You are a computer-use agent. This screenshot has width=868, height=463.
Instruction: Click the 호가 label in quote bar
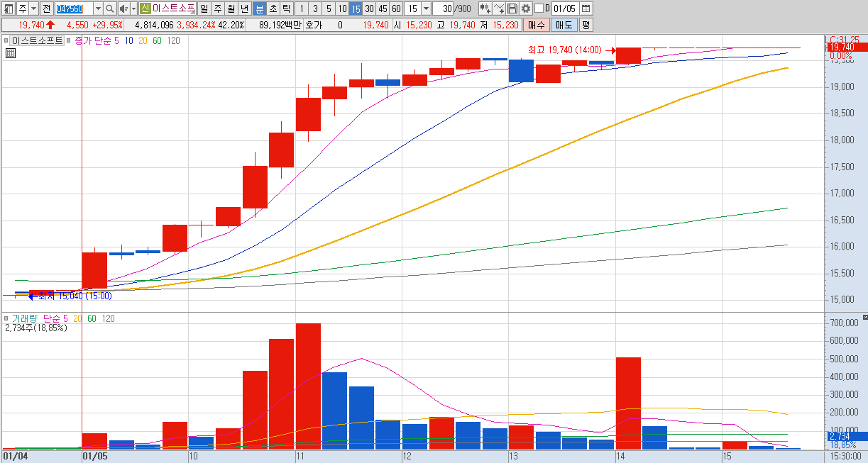click(x=314, y=25)
